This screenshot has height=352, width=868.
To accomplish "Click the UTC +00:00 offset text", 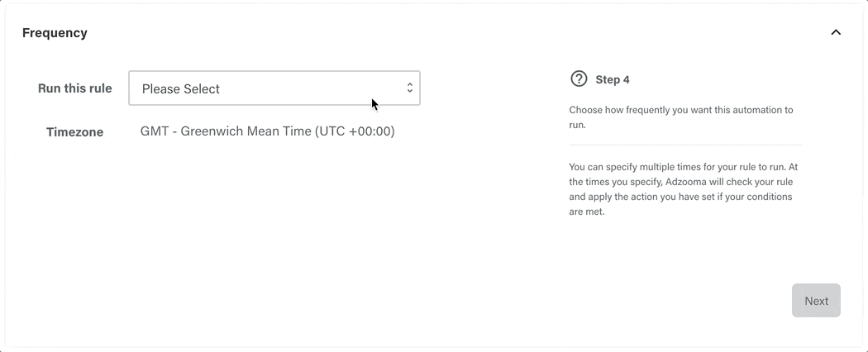I will [355, 131].
